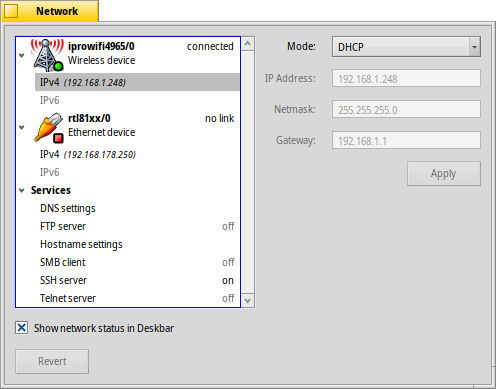Click the Apply button
This screenshot has height=389, width=496.
point(444,173)
